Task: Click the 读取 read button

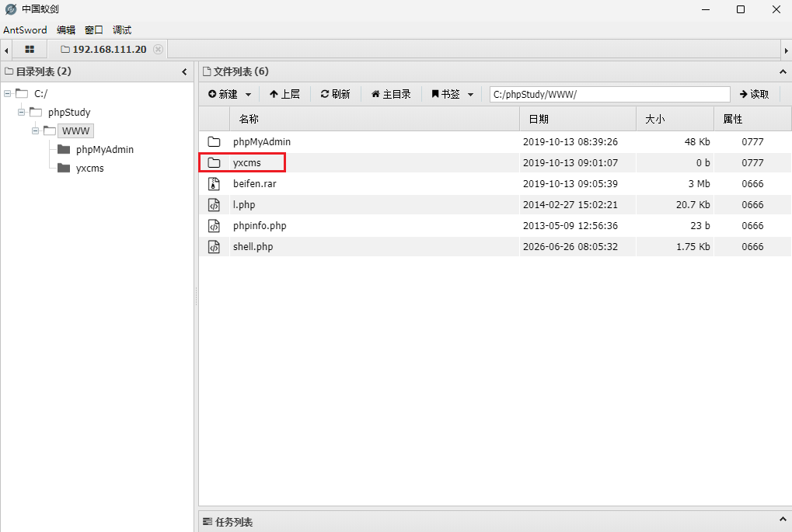Action: click(754, 95)
